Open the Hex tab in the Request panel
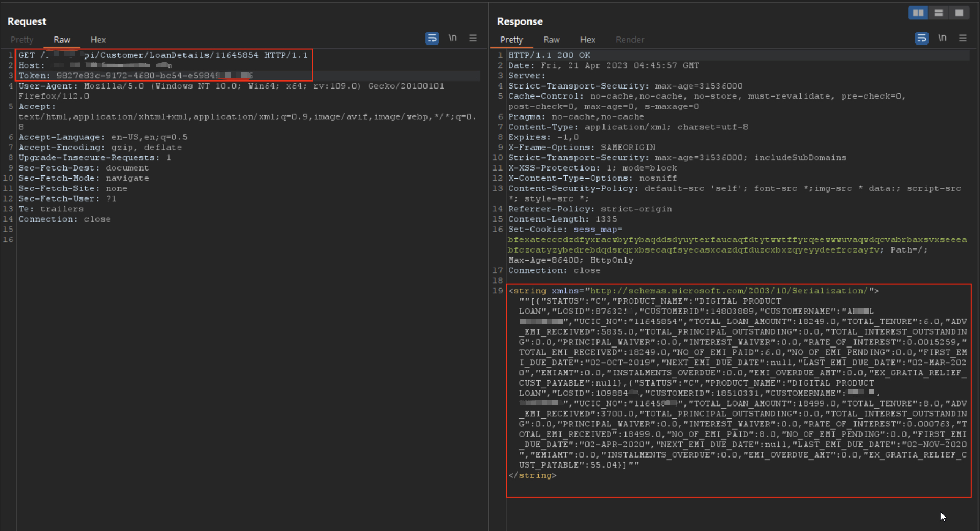This screenshot has width=980, height=531. 98,40
